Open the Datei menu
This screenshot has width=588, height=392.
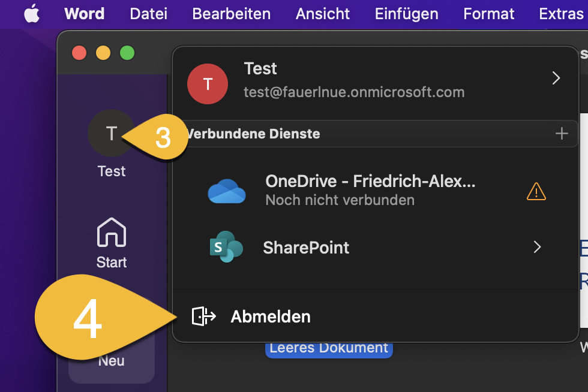pos(148,14)
